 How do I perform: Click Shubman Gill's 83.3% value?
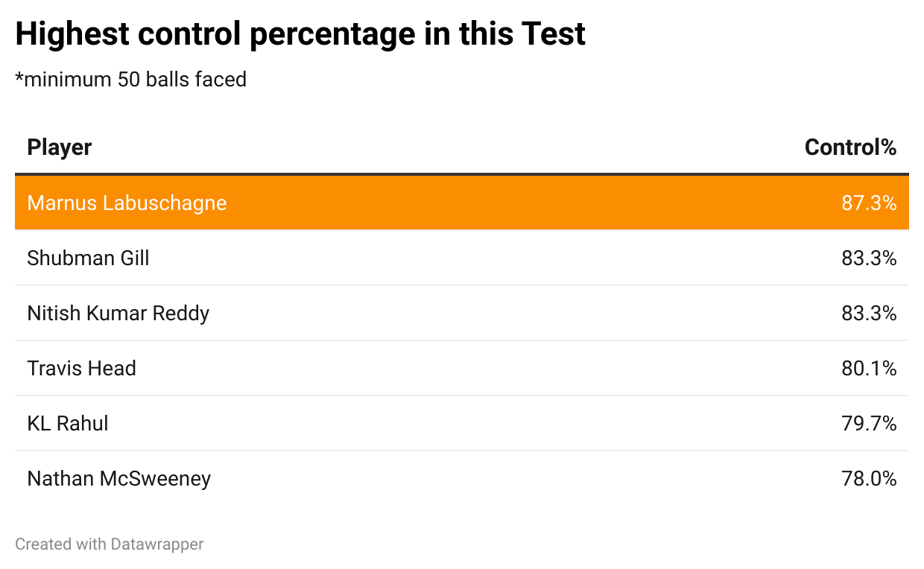click(869, 258)
